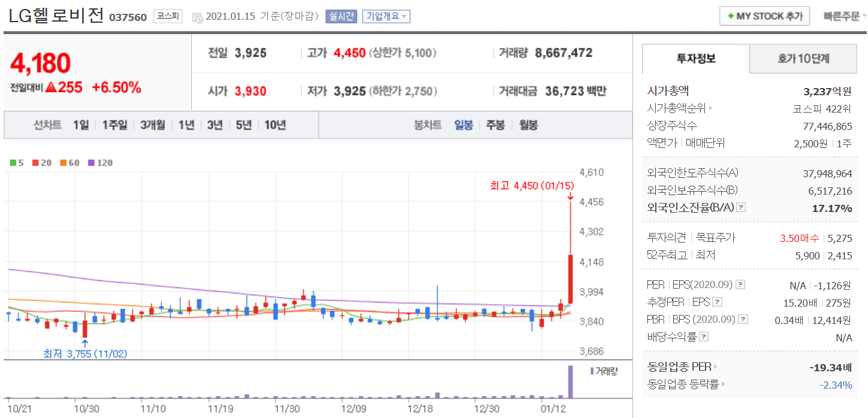Expand the 동일업종 등락률 arrow
Viewport: 868px width, 418px height.
(x=723, y=385)
